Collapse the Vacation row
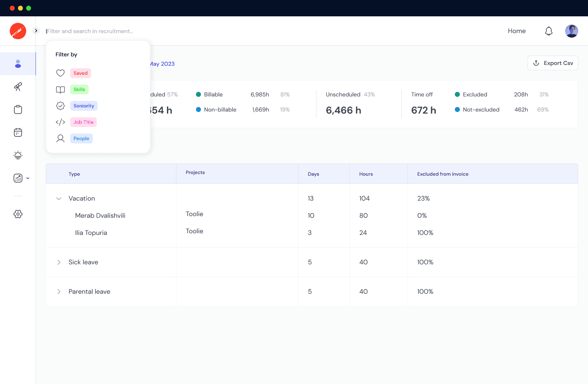 point(59,199)
